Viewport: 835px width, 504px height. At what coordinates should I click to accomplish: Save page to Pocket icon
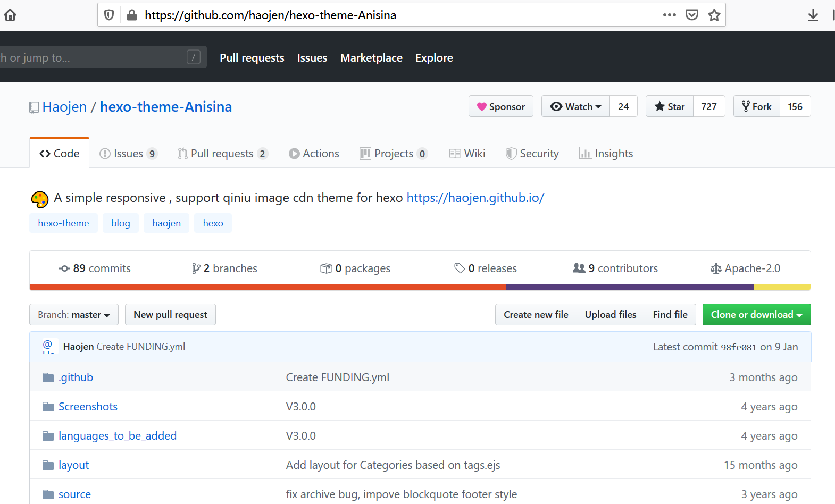click(x=692, y=15)
